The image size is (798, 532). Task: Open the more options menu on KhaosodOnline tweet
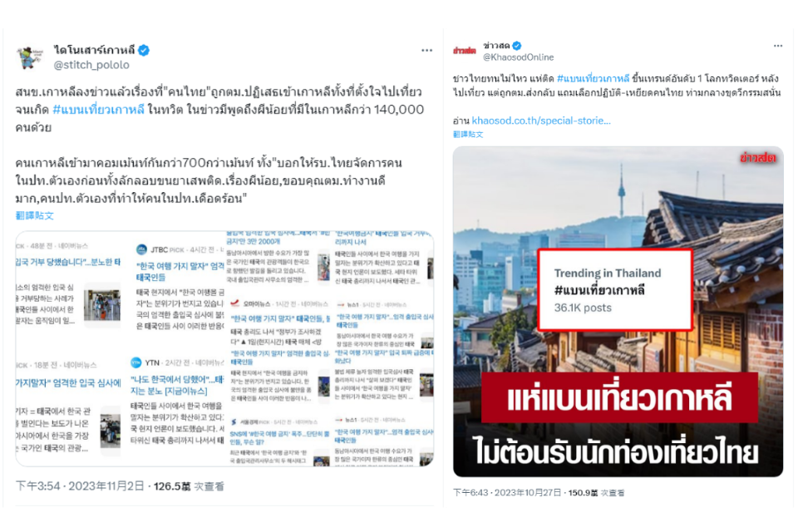778,46
